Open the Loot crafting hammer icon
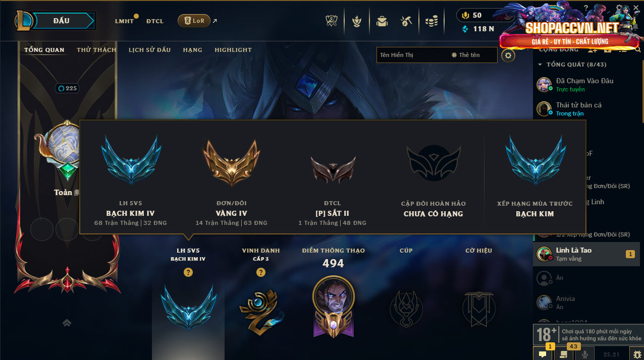Image resolution: width=644 pixels, height=360 pixels. [x=406, y=21]
